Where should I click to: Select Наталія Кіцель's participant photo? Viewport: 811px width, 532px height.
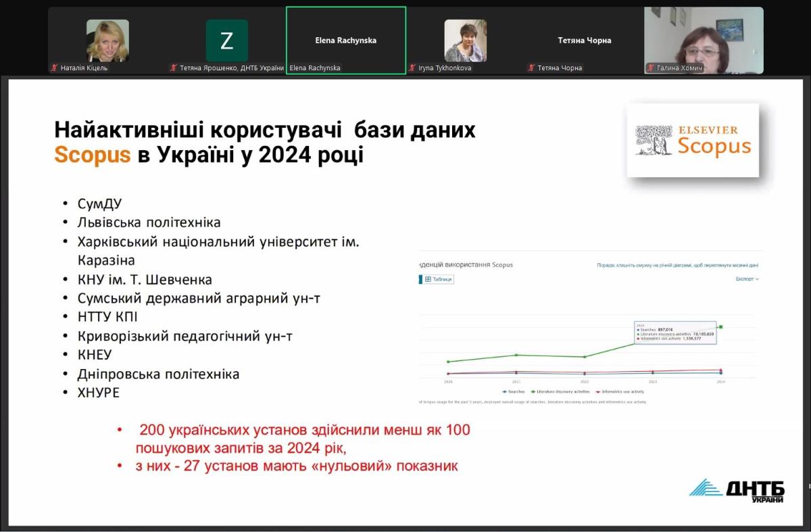(x=107, y=40)
